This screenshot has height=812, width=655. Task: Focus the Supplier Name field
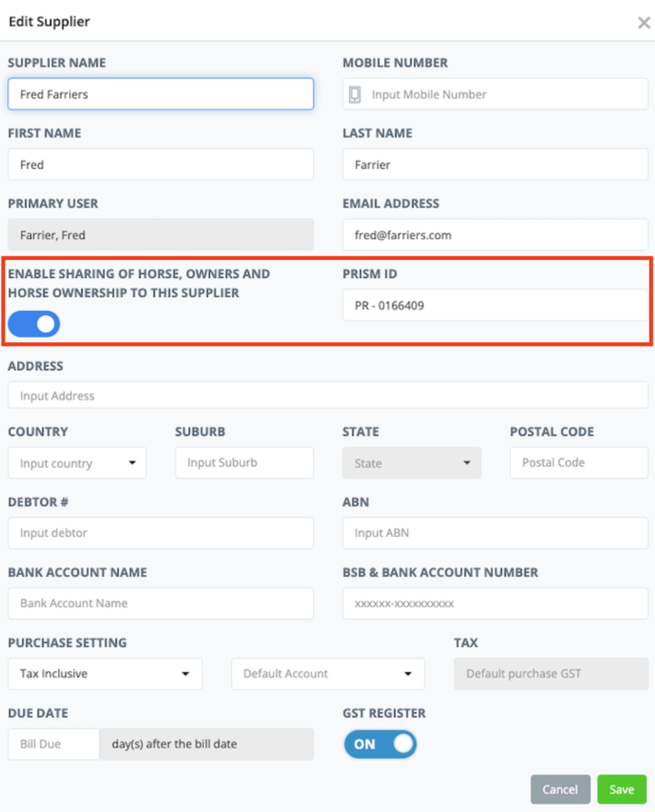(161, 94)
